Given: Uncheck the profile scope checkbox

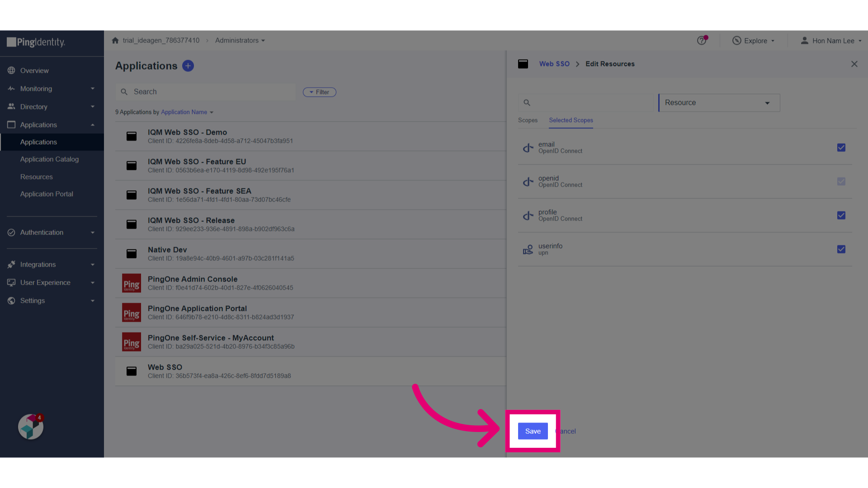Looking at the screenshot, I should [841, 216].
